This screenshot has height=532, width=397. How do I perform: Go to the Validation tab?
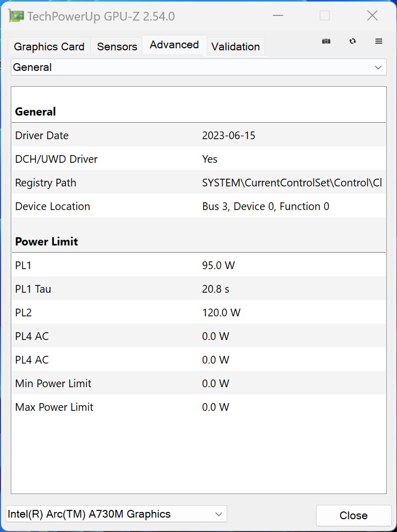(235, 47)
